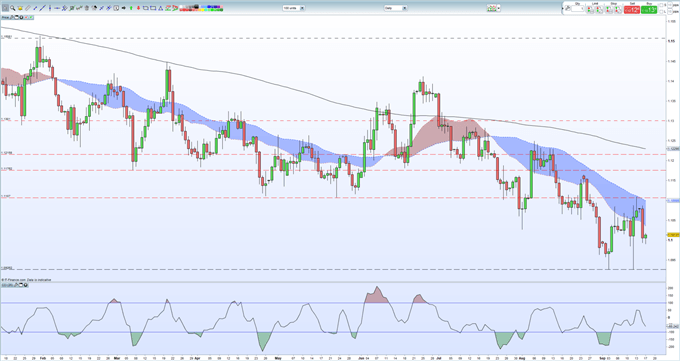The height and width of the screenshot is (361, 680).
Task: Click the red Sell price button
Action: [632, 10]
